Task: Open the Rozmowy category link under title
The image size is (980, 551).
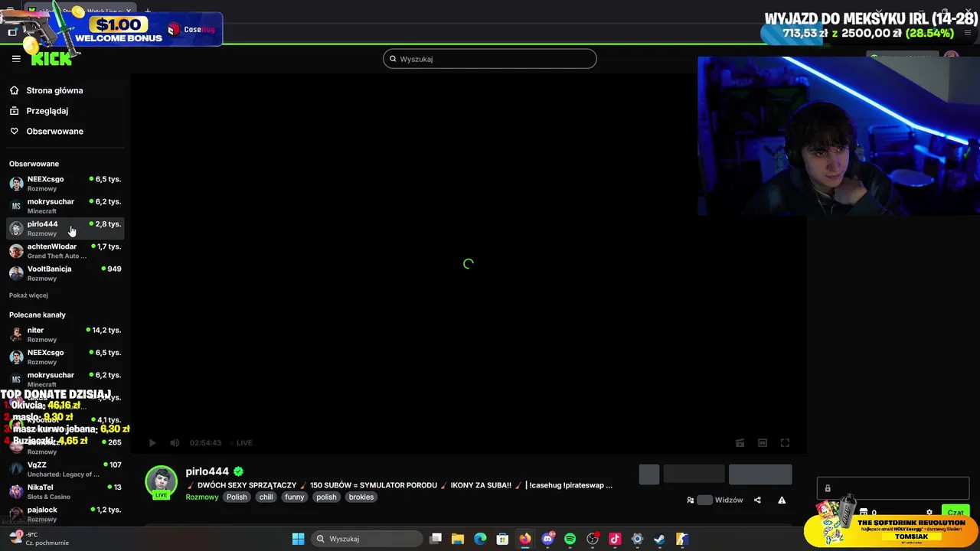Action: [x=202, y=497]
